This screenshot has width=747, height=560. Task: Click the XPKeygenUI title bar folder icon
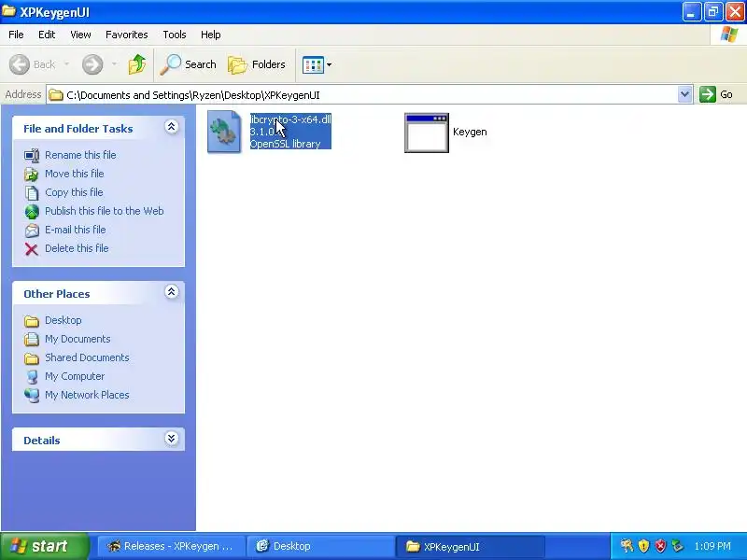pyautogui.click(x=8, y=10)
